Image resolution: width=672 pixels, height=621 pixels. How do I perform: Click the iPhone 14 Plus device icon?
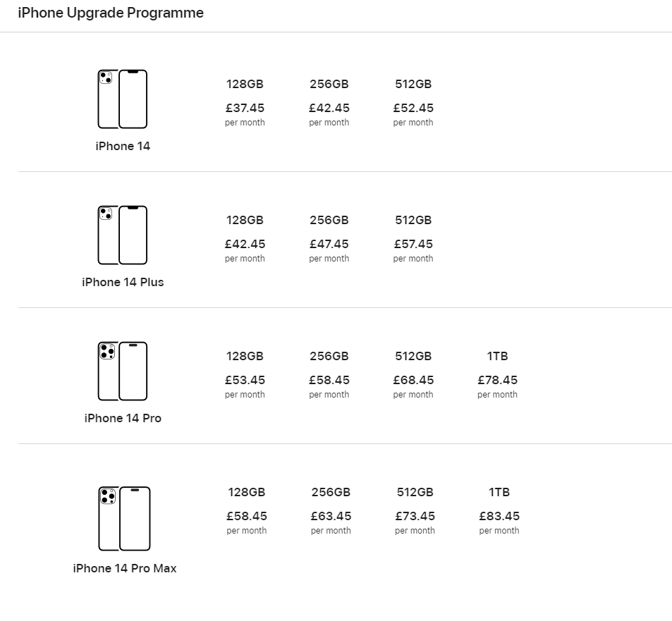click(x=123, y=235)
